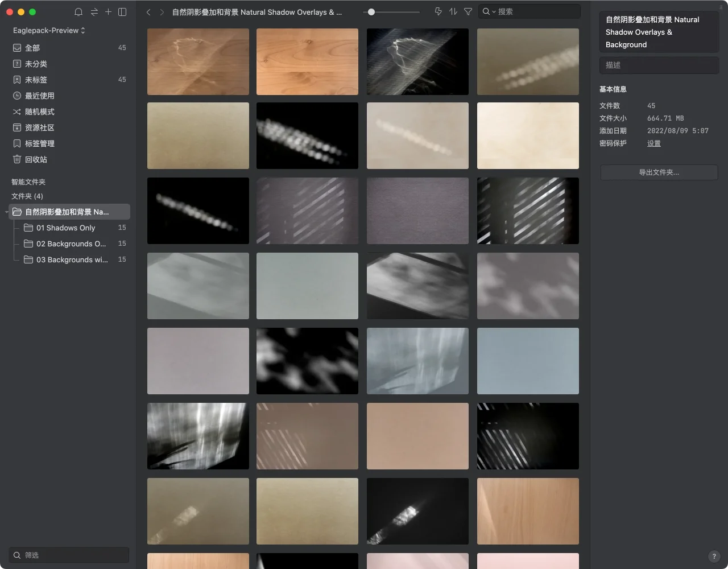This screenshot has height=569, width=728.
Task: Click the 文件夹 (4) section header
Action: click(27, 196)
